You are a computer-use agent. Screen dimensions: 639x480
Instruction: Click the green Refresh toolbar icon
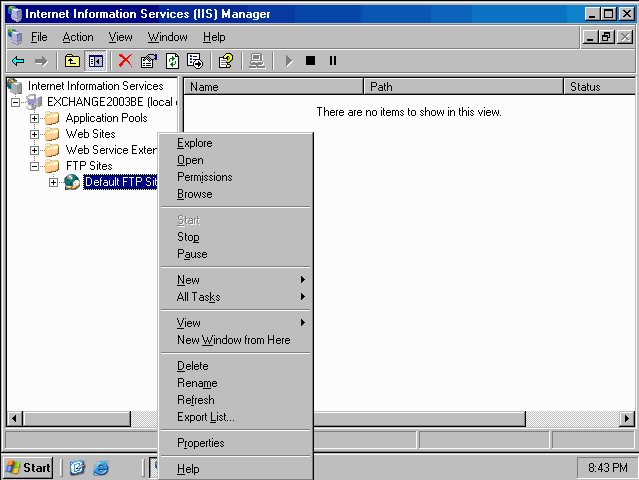(x=172, y=61)
